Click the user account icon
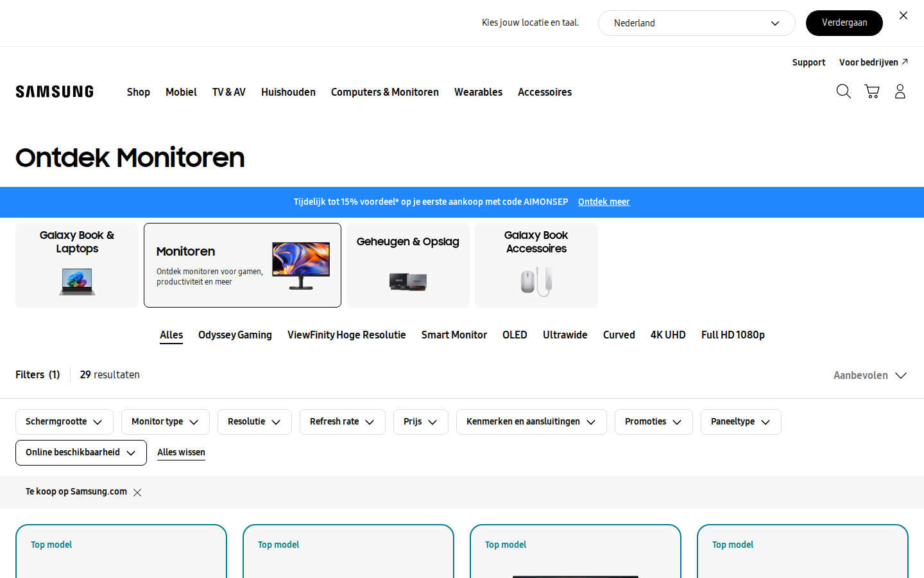This screenshot has width=924, height=578. coord(900,92)
